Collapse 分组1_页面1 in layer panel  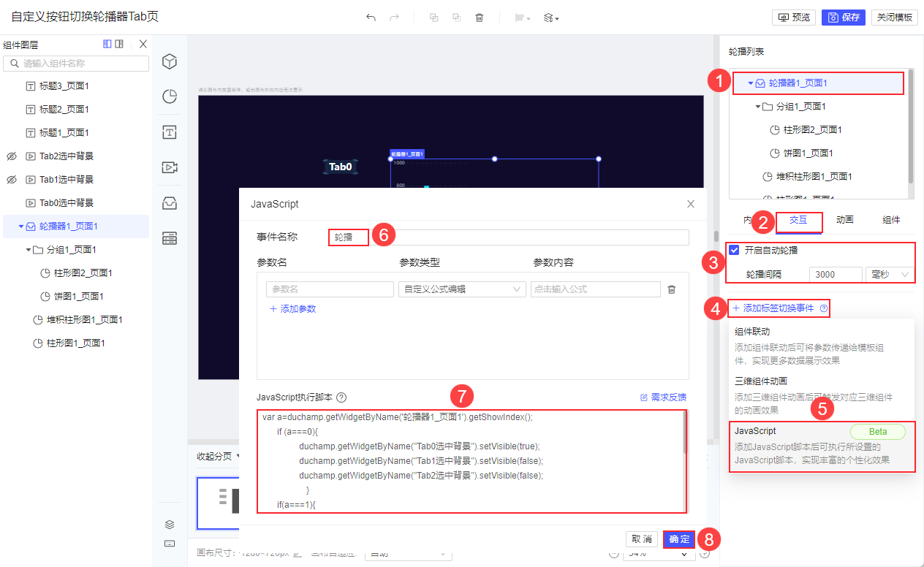29,250
